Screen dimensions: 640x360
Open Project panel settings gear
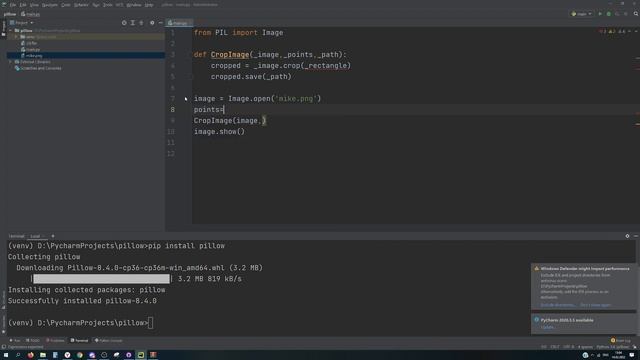click(x=152, y=23)
